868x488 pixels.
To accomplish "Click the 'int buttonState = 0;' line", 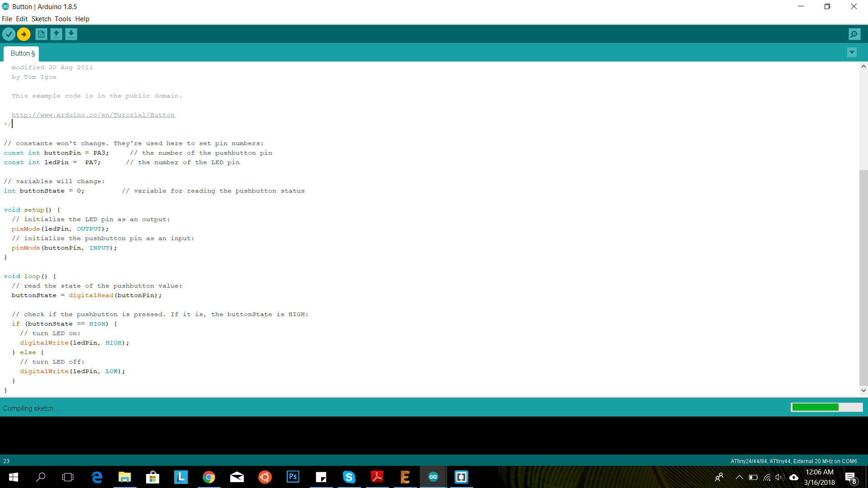I will [44, 191].
